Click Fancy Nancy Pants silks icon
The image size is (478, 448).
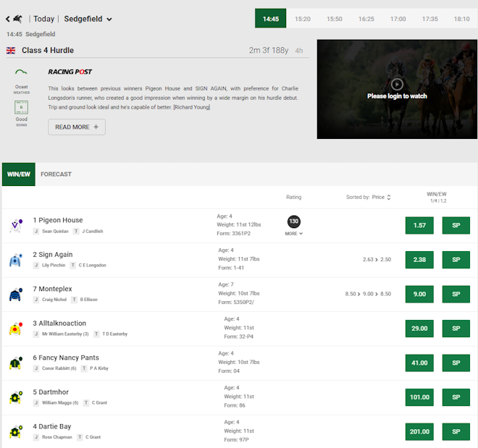pyautogui.click(x=16, y=363)
